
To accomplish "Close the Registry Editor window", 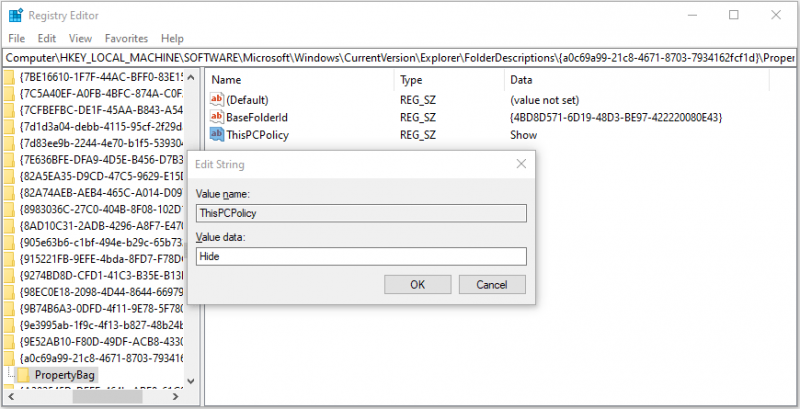I will 776,15.
